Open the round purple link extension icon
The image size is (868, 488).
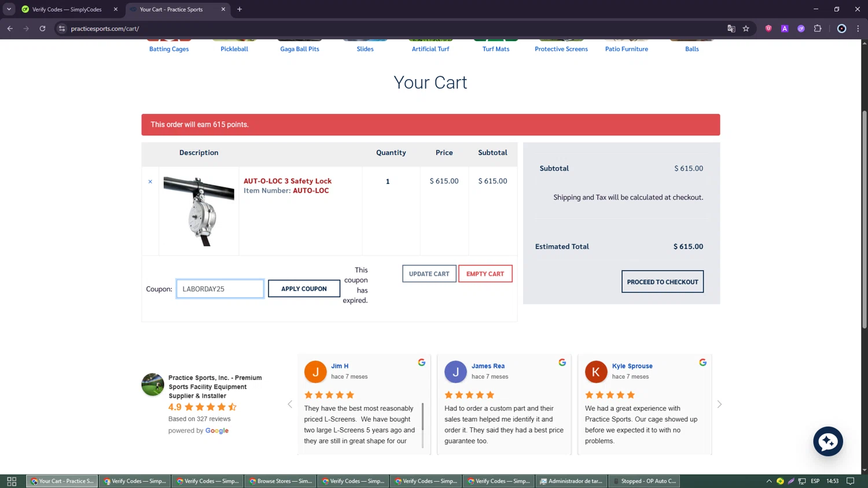tap(801, 28)
